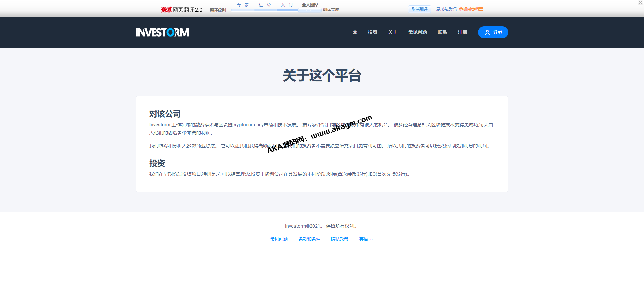This screenshot has height=307, width=644.
Task: Select the 入门 translation level
Action: coord(287,5)
